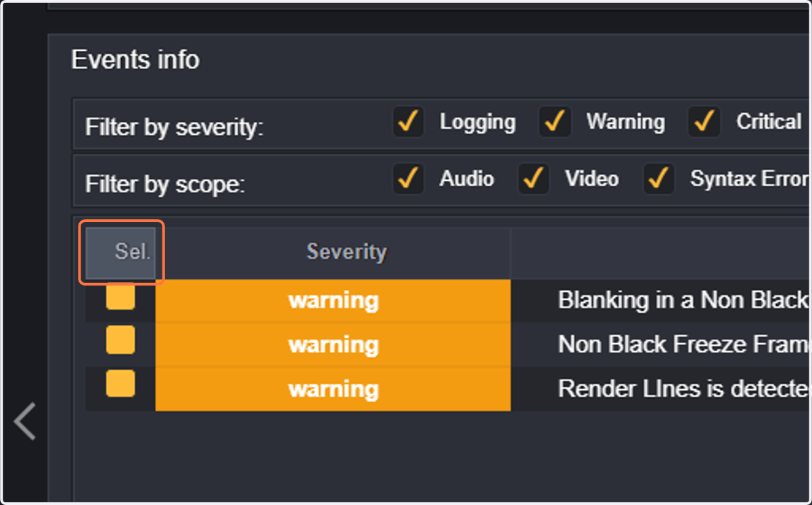Uncheck the Logging severity filter

click(x=408, y=122)
